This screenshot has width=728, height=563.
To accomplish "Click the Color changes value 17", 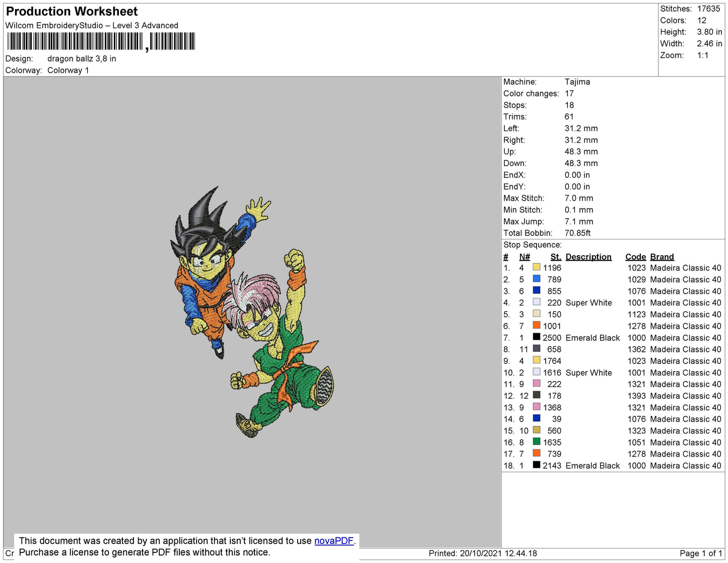I will 569,93.
